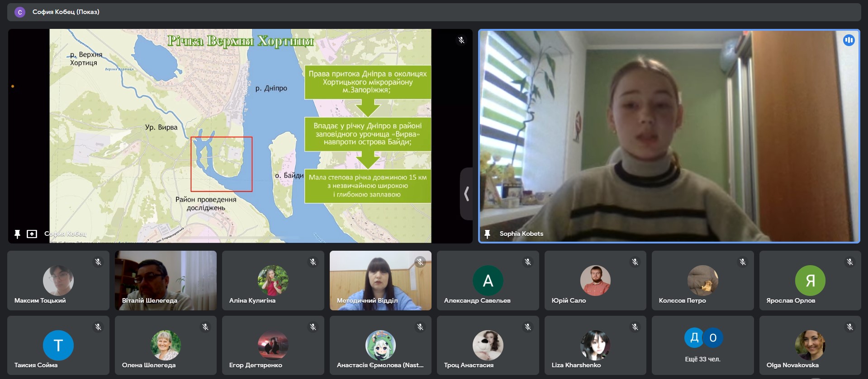This screenshot has height=379, width=868.
Task: Click muted mic icon on Таисия Сойма tile
Action: 98,327
